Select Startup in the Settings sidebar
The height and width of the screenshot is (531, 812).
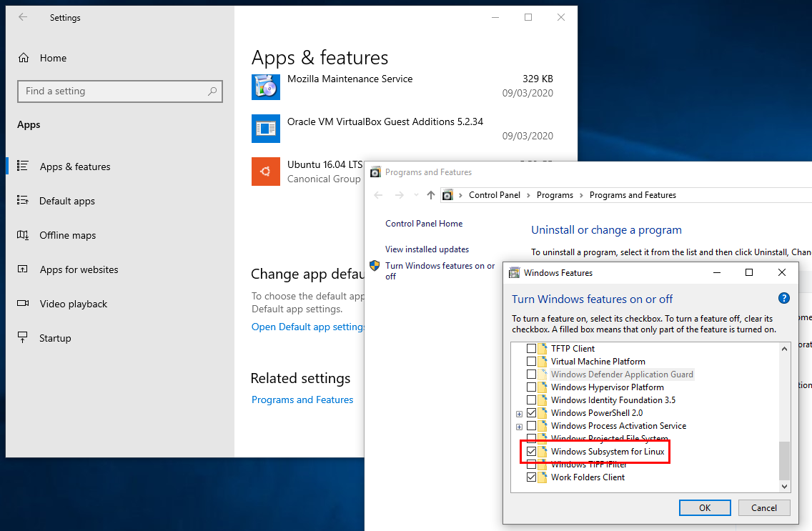[55, 338]
